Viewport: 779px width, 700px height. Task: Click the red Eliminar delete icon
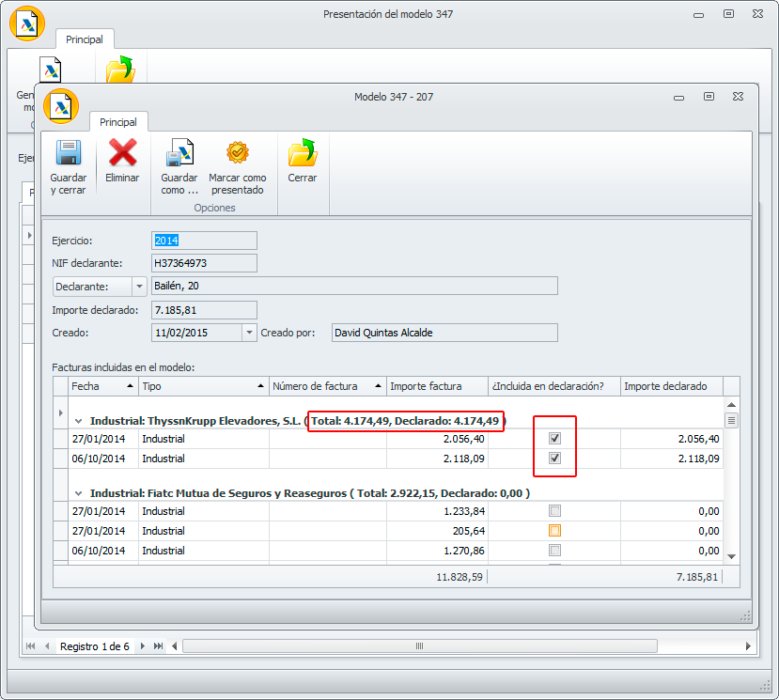coord(122,152)
